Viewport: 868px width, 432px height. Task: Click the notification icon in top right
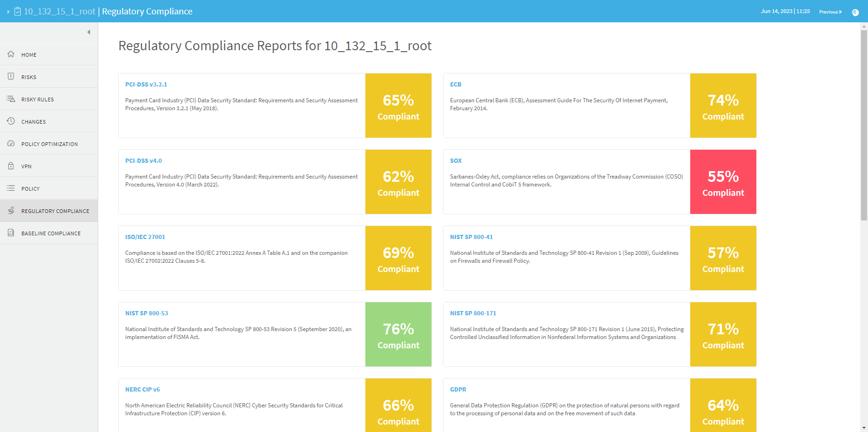[855, 12]
